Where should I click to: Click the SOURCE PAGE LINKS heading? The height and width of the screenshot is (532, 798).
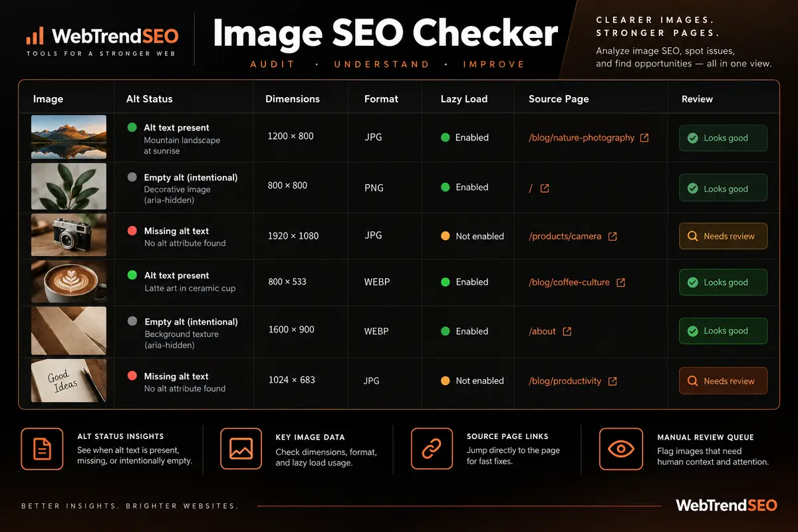click(x=507, y=436)
